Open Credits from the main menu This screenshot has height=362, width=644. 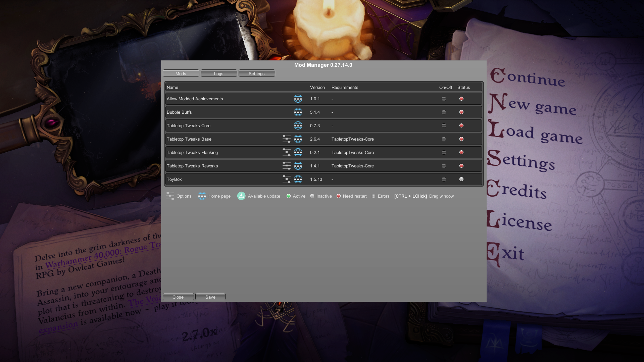[x=516, y=189]
